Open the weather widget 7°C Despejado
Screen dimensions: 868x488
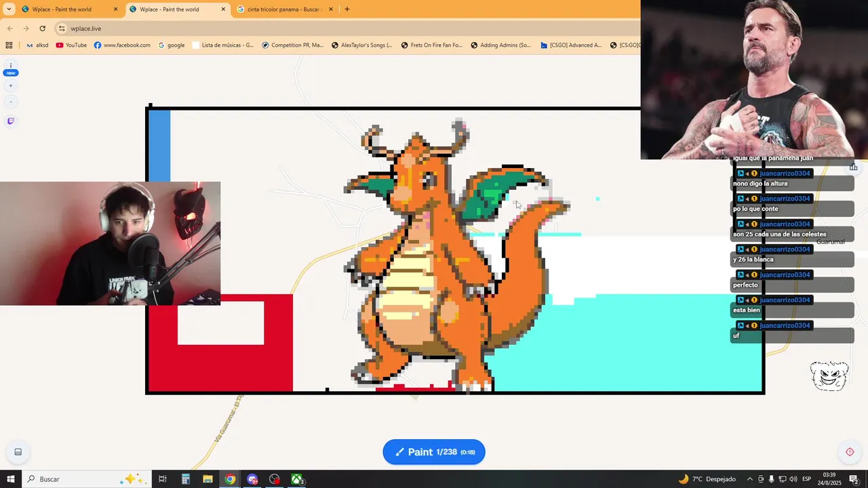(706, 479)
